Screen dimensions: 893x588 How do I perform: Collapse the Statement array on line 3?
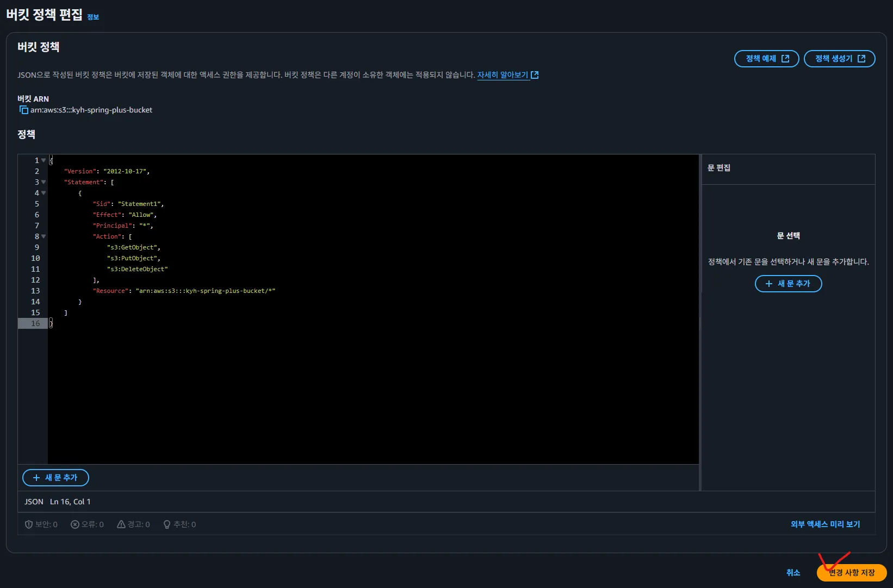(x=44, y=182)
